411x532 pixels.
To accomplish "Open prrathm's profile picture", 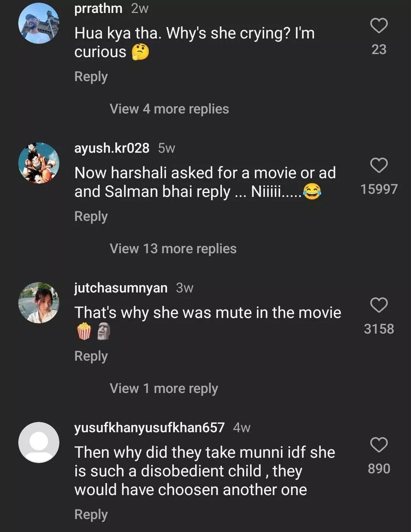I will point(39,23).
